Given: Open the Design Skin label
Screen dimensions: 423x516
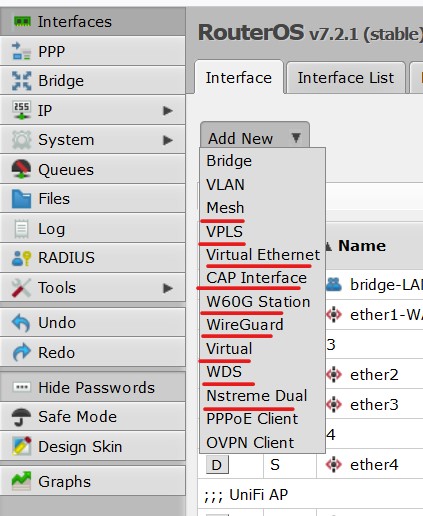Looking at the screenshot, I should [80, 447].
